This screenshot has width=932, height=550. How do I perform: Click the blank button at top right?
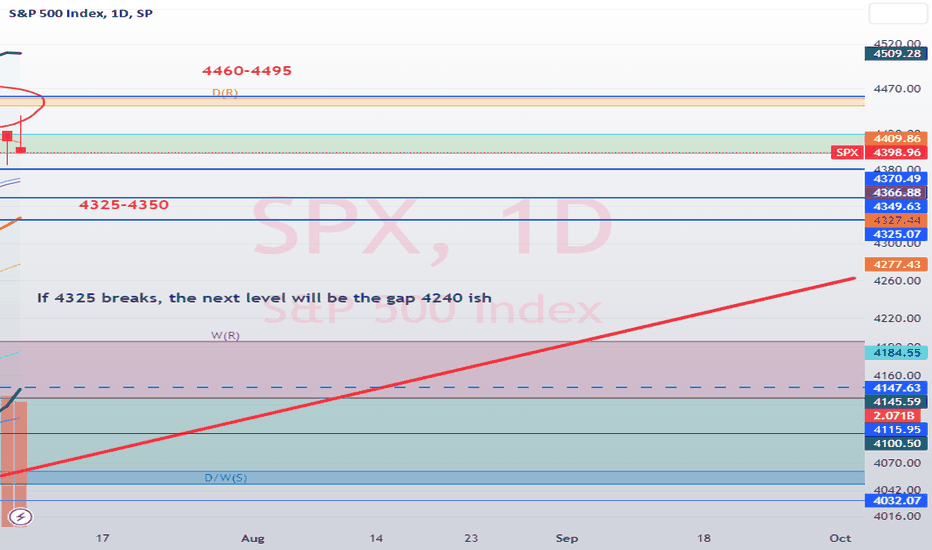pyautogui.click(x=898, y=13)
